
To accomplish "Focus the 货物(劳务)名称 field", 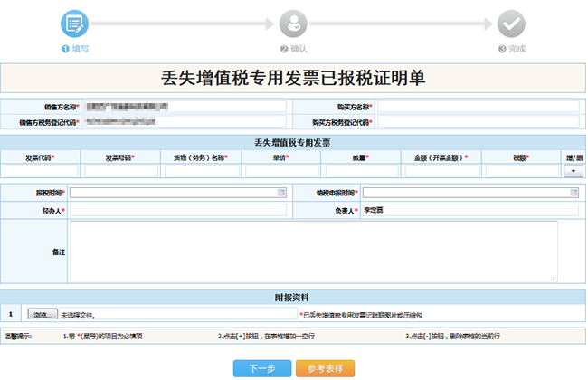I will [200, 171].
